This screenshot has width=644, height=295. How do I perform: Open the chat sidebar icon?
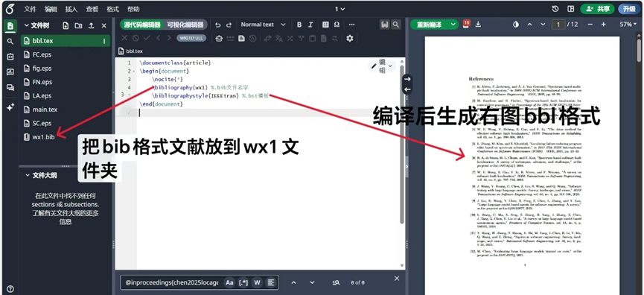10,87
